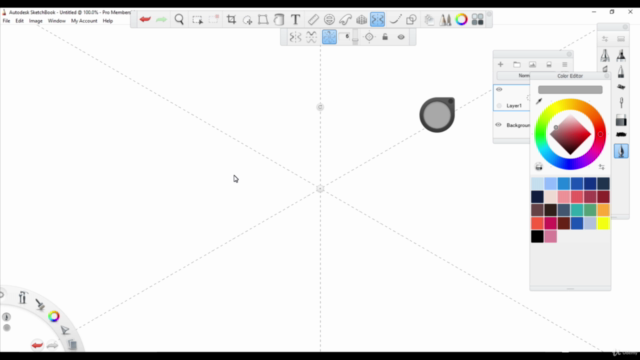Image resolution: width=640 pixels, height=360 pixels.
Task: Choose the Quick Transform tool
Action: pos(214,19)
